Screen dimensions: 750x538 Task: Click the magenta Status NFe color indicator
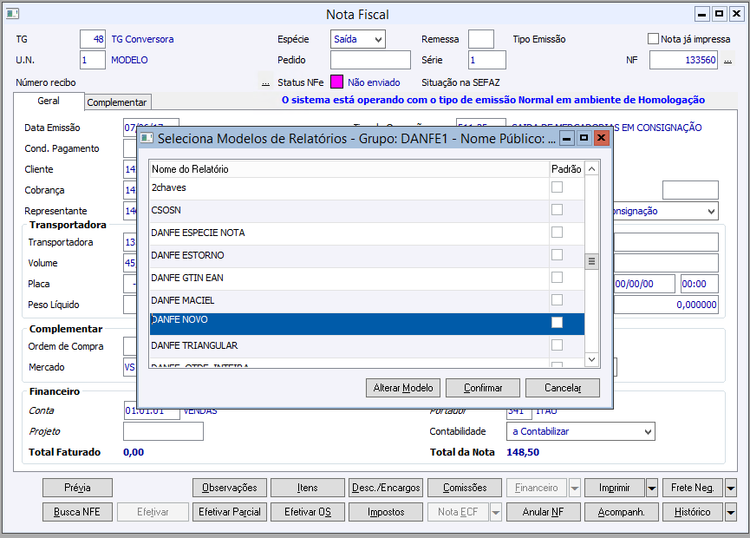click(337, 82)
